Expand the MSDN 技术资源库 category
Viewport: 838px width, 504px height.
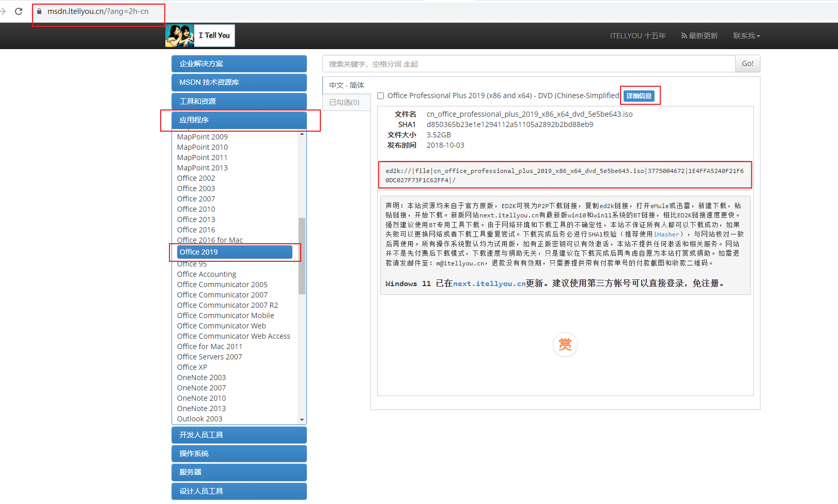pos(239,82)
